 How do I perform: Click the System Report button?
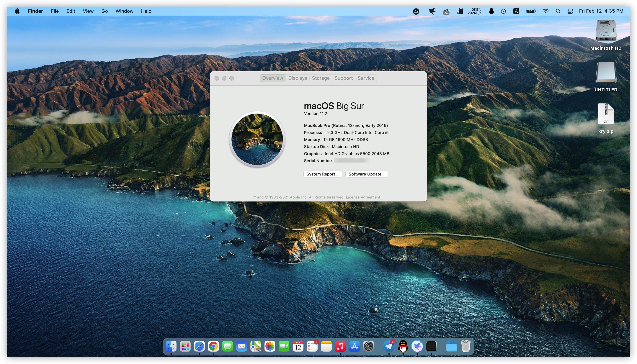[322, 174]
